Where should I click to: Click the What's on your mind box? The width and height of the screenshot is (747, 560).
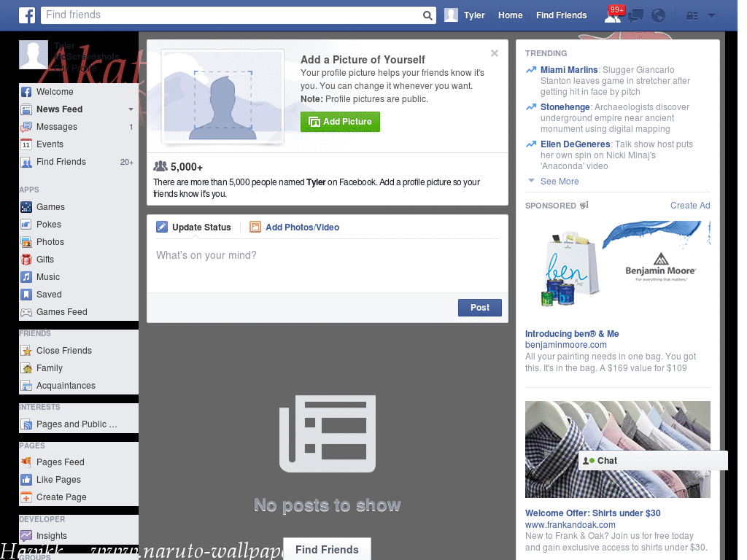pos(327,265)
